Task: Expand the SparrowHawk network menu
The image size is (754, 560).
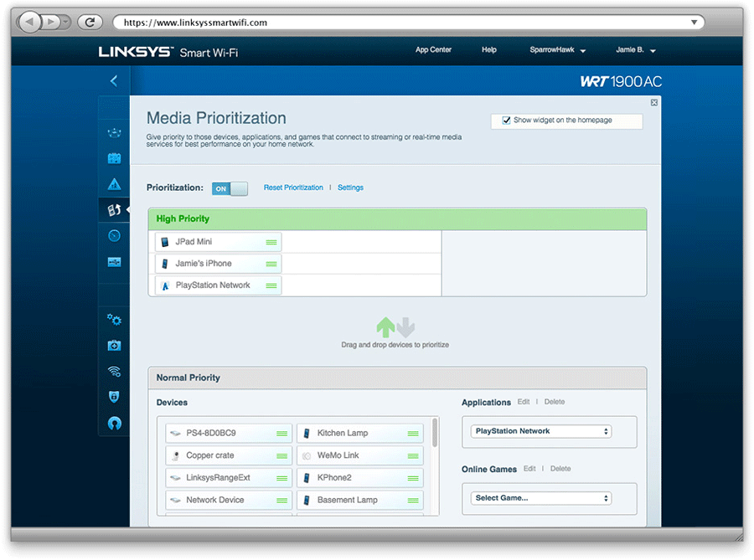Action: (556, 49)
